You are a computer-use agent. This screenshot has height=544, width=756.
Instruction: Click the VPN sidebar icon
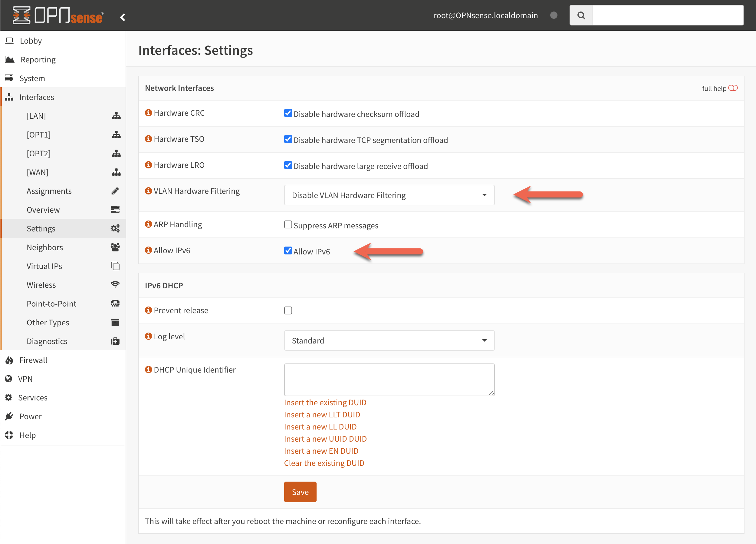pos(9,378)
